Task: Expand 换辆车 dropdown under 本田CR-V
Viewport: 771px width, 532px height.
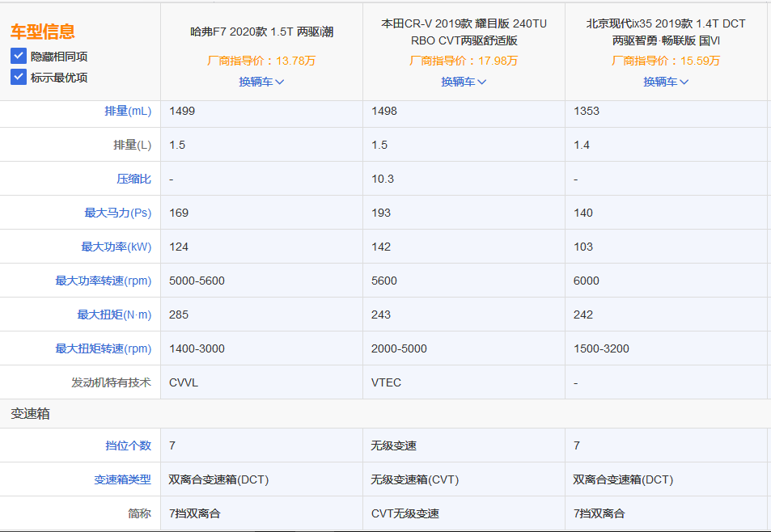Action: coord(464,82)
